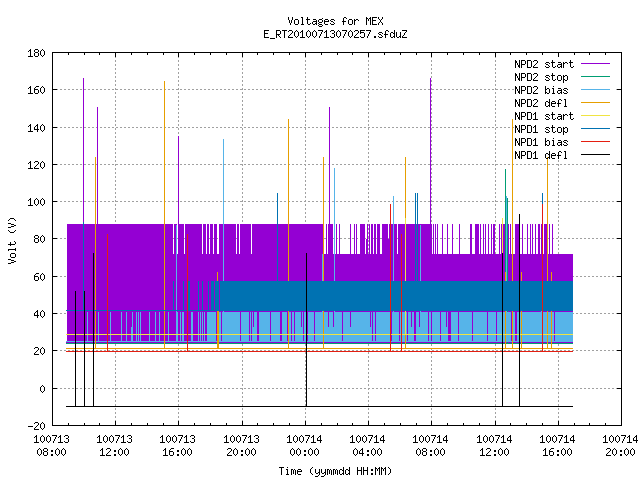Screen dimensions: 640x480
Task: Click the y-axis tick value 160
Action: 36,90
